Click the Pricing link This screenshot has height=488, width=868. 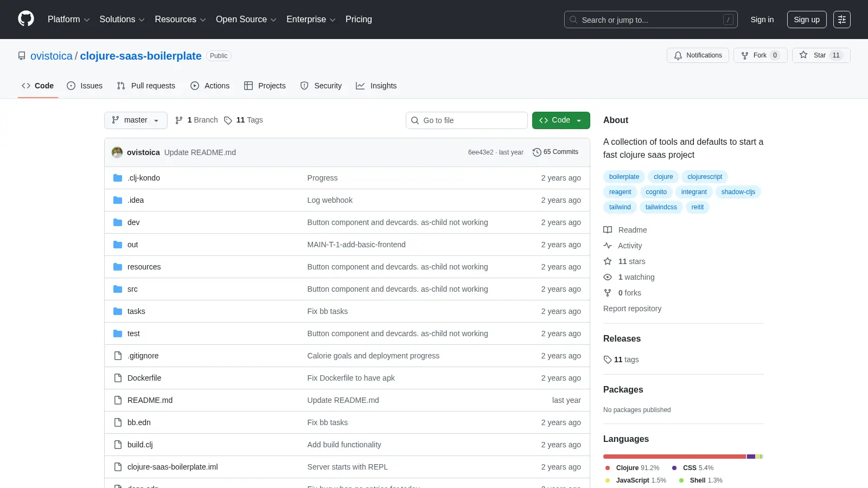point(359,20)
